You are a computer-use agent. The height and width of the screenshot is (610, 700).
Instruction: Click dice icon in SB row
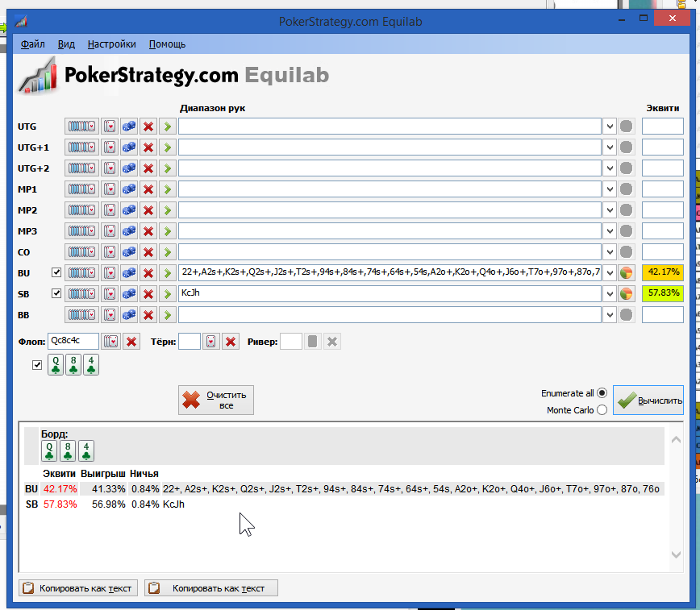tap(129, 294)
